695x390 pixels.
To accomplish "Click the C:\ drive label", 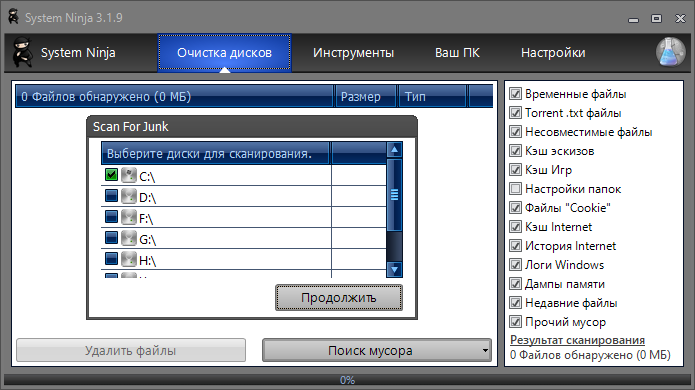I will [147, 177].
